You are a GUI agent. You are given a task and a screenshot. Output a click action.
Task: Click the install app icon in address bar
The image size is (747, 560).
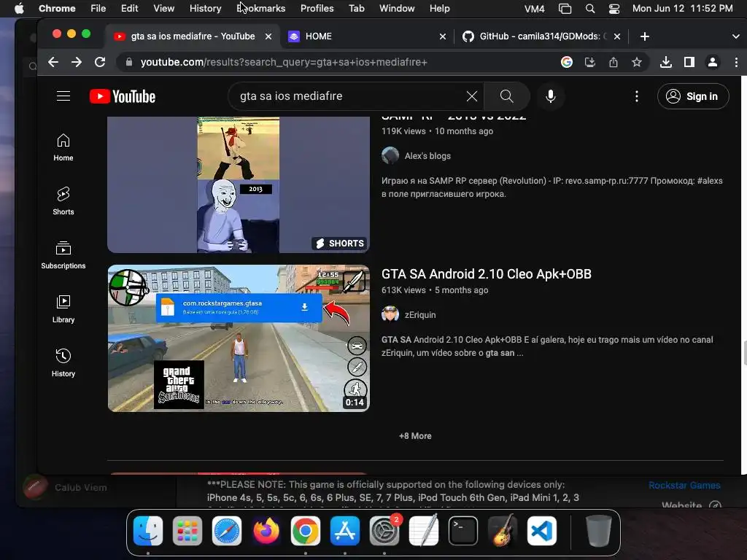(x=589, y=62)
